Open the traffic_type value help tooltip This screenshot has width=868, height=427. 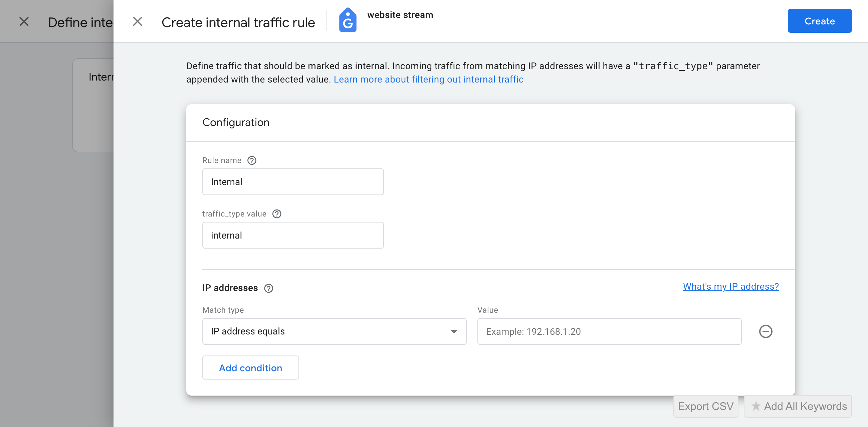pyautogui.click(x=277, y=214)
